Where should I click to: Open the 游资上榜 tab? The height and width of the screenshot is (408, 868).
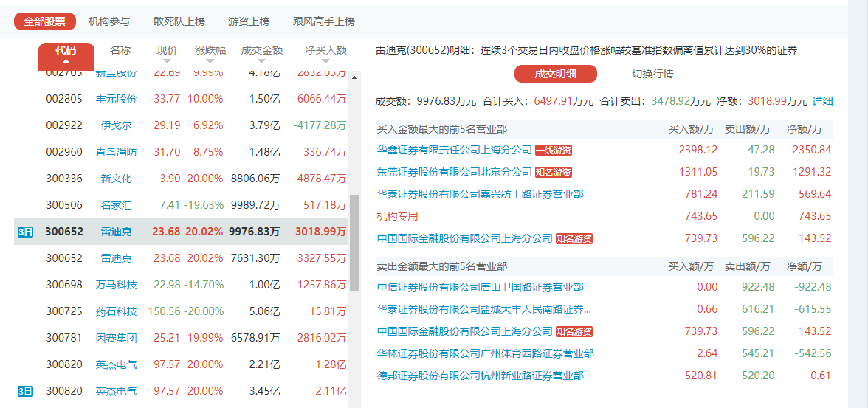coord(249,21)
